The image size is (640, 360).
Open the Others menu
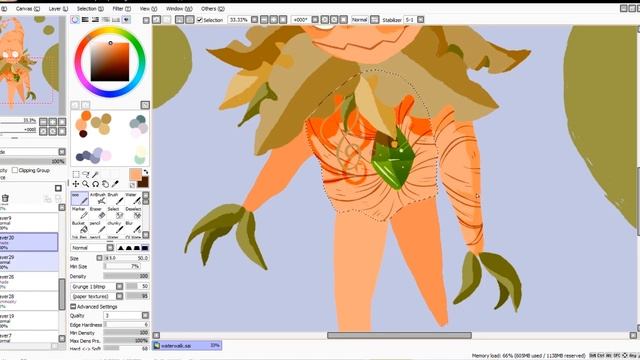click(x=213, y=9)
